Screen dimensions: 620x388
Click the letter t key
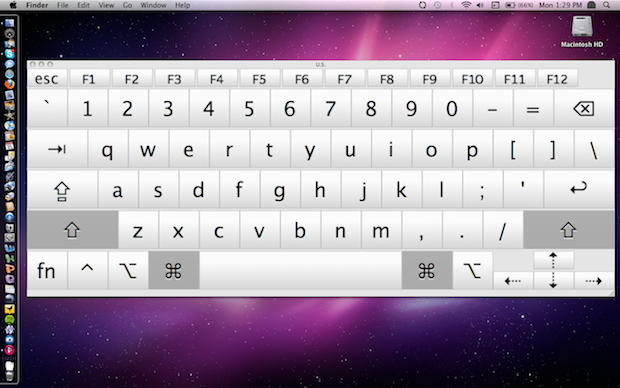click(x=270, y=149)
